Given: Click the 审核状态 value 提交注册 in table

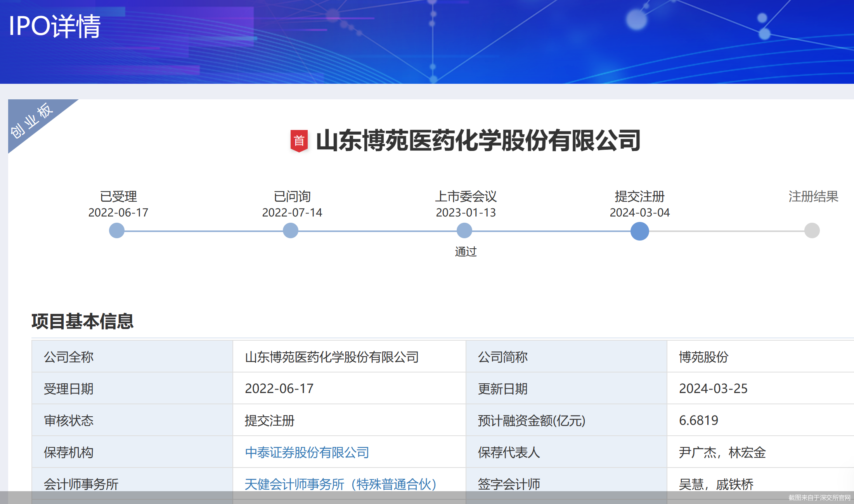Looking at the screenshot, I should pyautogui.click(x=270, y=421).
